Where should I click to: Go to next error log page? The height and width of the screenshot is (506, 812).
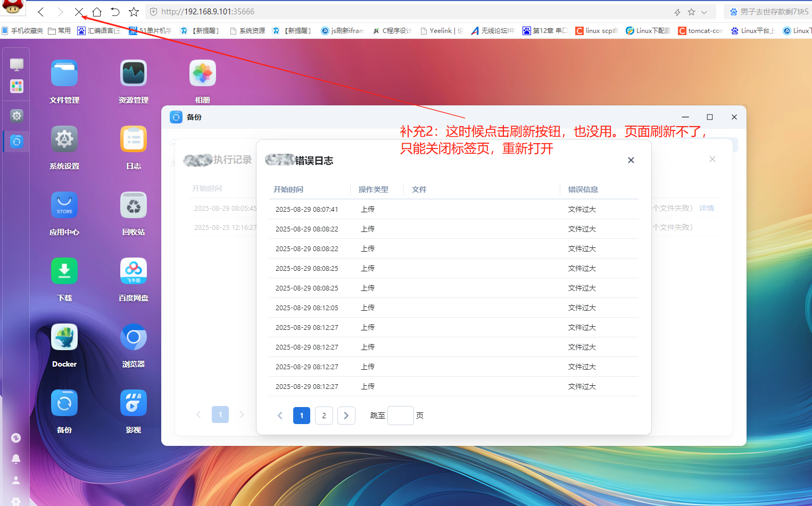click(346, 416)
